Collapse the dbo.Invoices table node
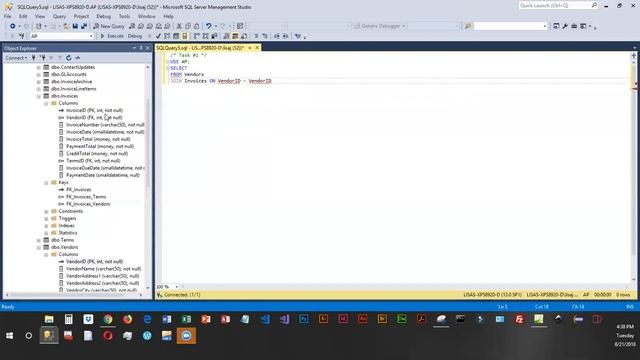 click(x=39, y=96)
